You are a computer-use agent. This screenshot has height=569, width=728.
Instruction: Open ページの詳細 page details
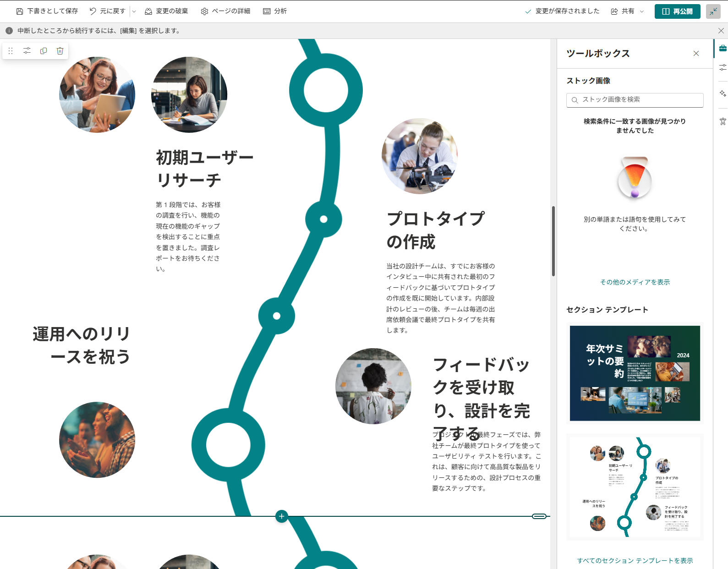tap(225, 11)
